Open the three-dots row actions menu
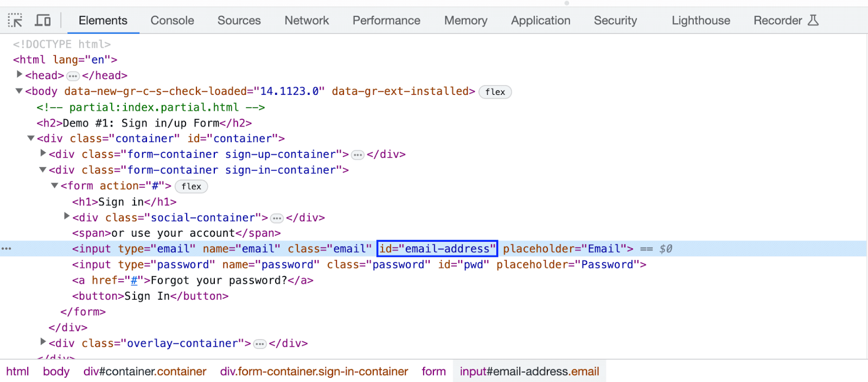This screenshot has height=382, width=868. (6, 249)
